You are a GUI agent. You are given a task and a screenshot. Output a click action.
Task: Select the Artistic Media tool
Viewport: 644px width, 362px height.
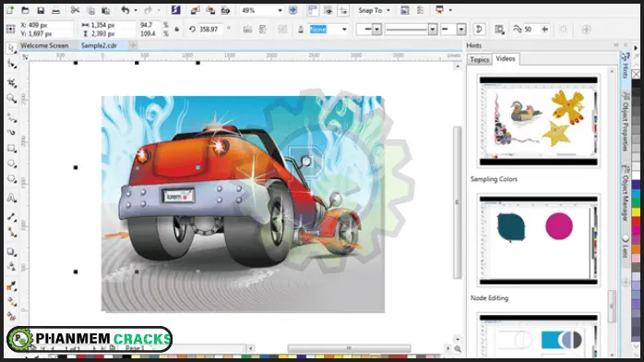[11, 133]
